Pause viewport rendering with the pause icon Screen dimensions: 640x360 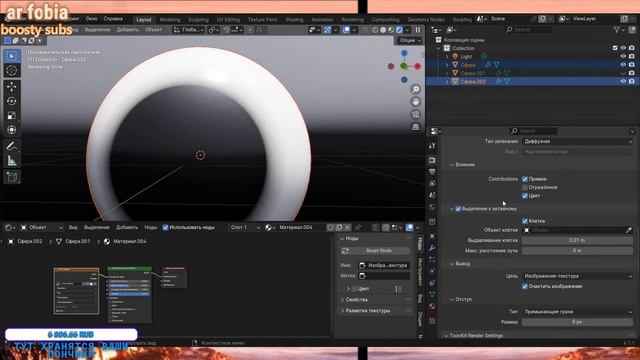point(418,30)
